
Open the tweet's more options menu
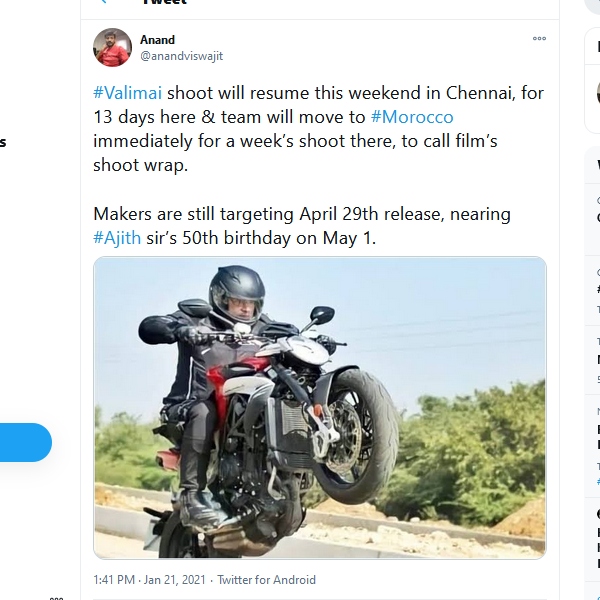539,39
